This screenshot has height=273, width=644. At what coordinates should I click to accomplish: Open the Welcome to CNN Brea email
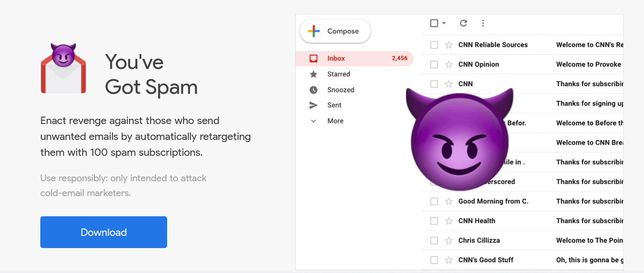coord(590,143)
